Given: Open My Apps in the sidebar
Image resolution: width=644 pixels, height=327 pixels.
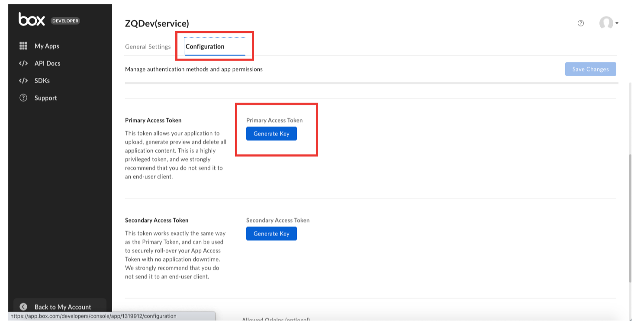Looking at the screenshot, I should coord(47,46).
